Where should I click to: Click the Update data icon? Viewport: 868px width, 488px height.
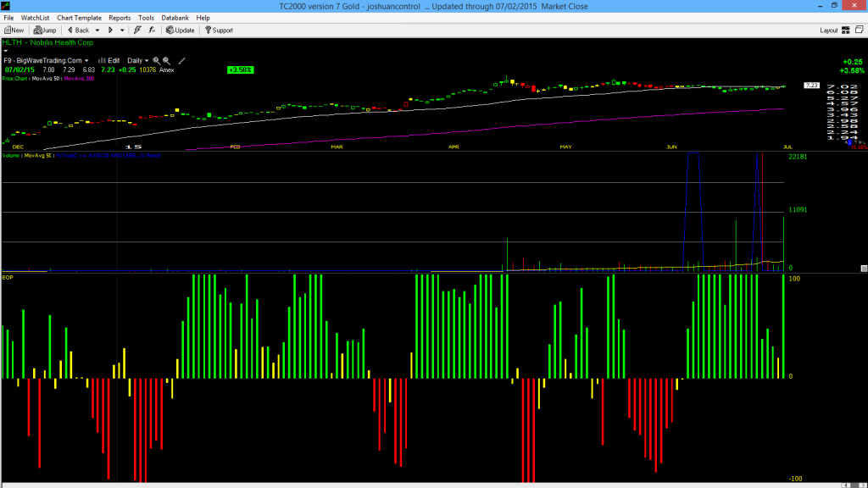170,30
